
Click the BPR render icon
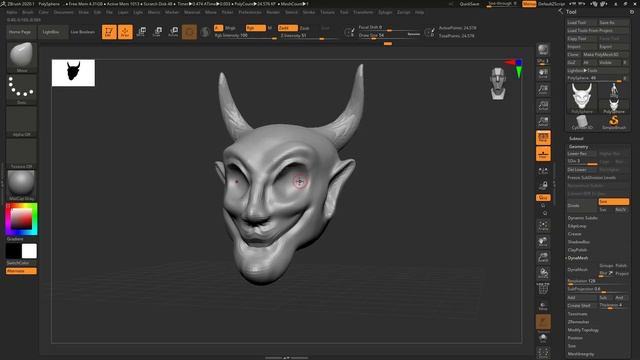click(x=543, y=50)
